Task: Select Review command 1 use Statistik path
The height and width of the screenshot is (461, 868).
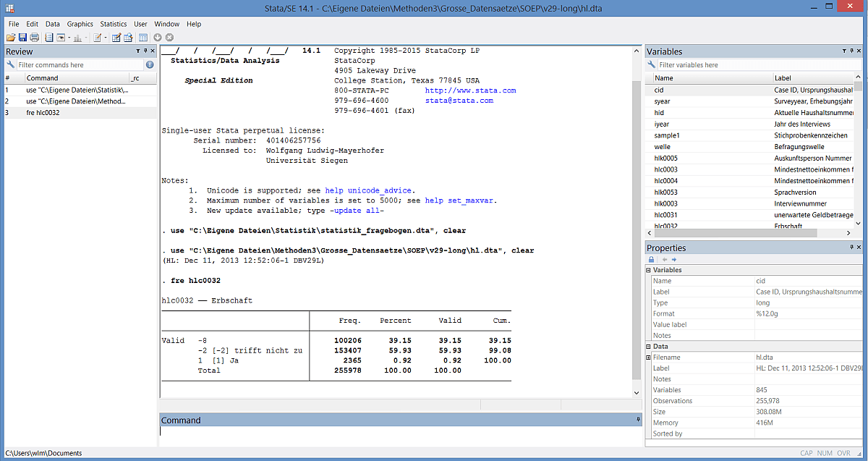Action: 80,90
